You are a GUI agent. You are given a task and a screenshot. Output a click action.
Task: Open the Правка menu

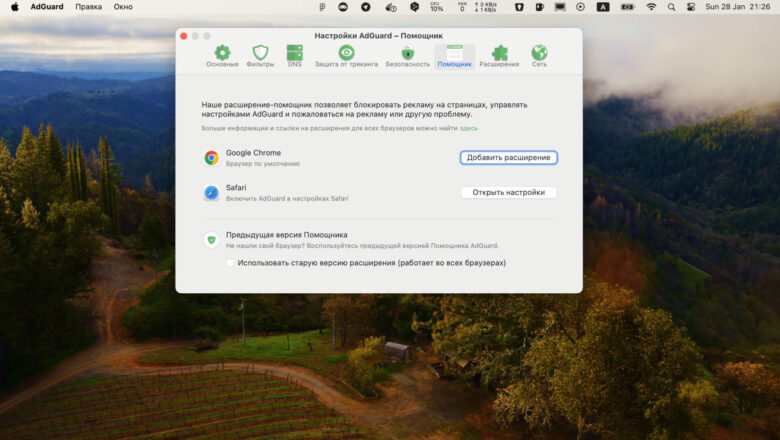pyautogui.click(x=89, y=7)
